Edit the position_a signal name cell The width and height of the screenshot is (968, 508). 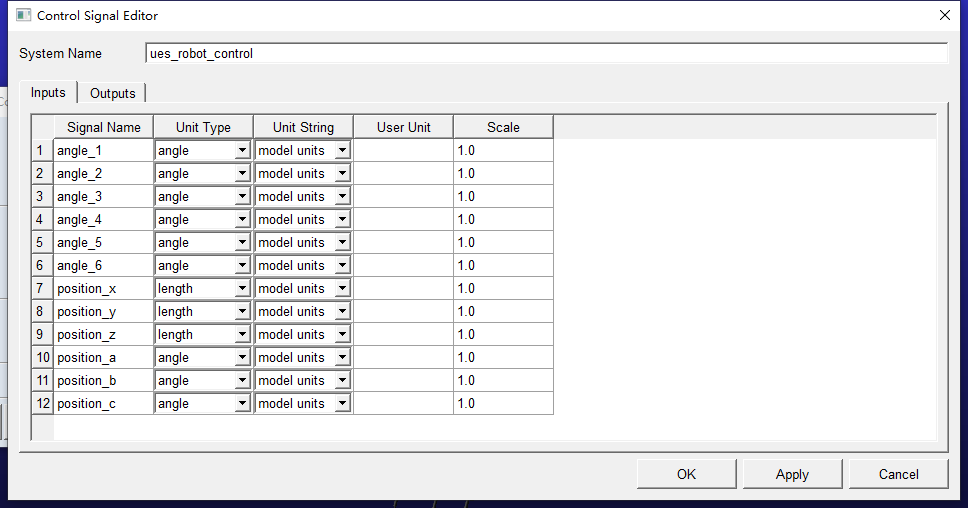click(x=103, y=358)
